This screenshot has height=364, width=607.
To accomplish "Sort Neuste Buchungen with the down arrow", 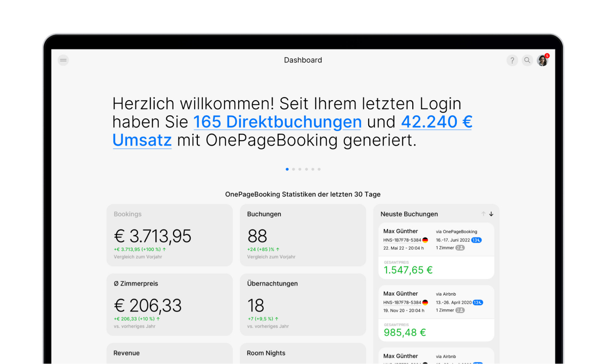I will (491, 214).
